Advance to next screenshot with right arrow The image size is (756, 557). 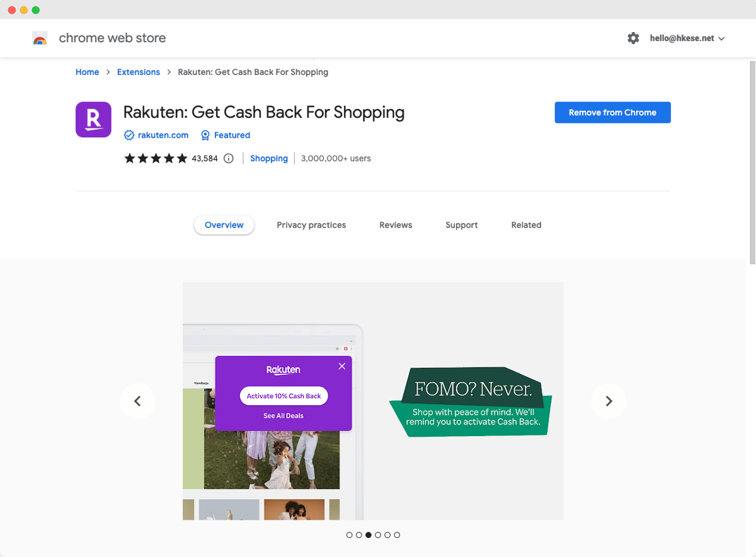[609, 401]
